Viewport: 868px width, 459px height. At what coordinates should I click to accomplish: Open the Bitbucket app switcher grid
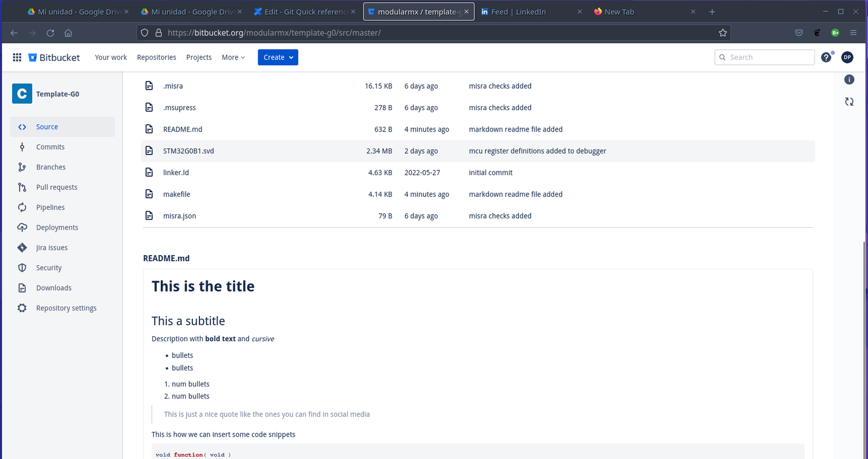(x=17, y=57)
